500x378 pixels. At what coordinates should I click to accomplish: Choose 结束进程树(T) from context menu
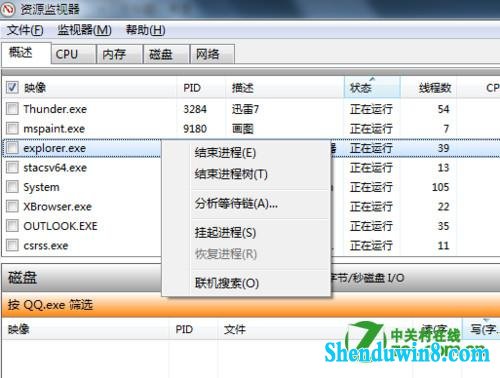(x=246, y=174)
